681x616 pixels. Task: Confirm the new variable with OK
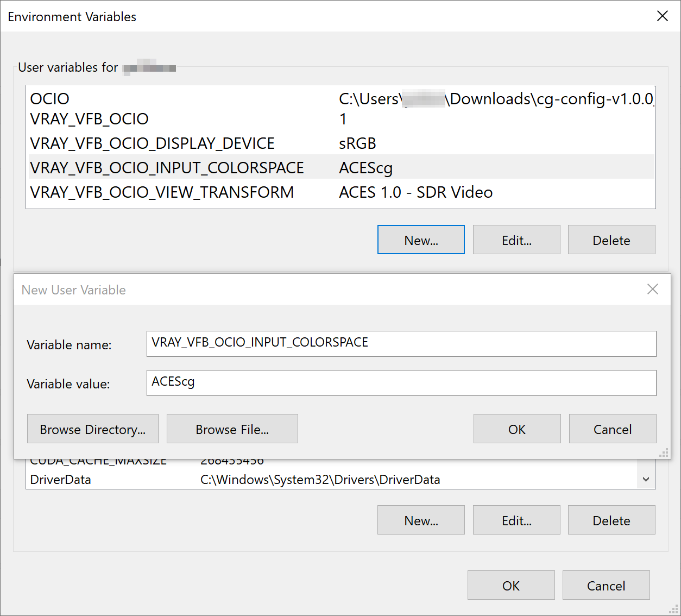pos(516,429)
